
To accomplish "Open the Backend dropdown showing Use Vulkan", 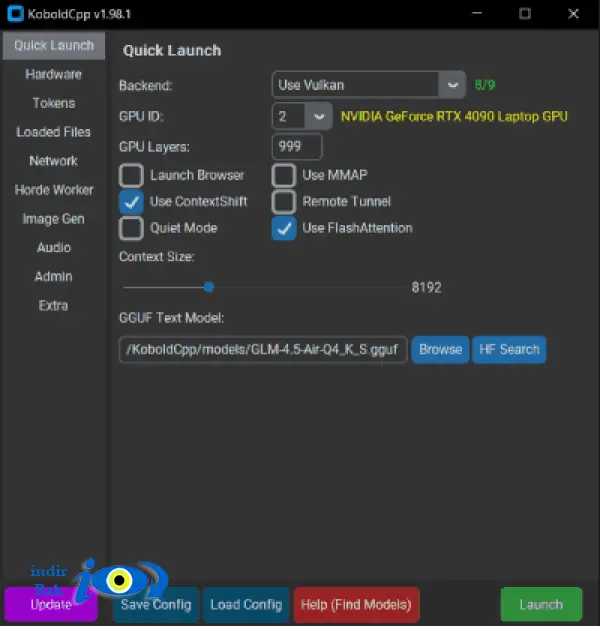I will tap(368, 85).
